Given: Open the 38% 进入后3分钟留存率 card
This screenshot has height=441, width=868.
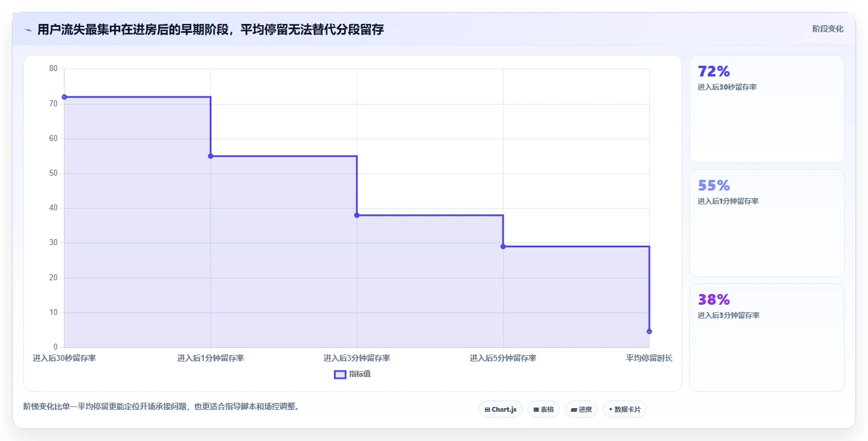Looking at the screenshot, I should pyautogui.click(x=767, y=337).
